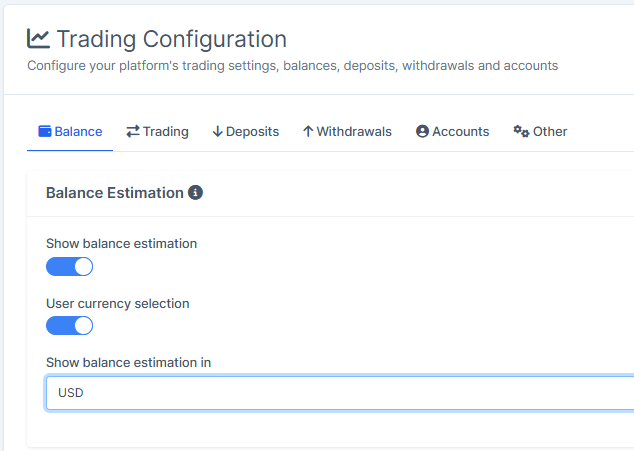
Task: Go to the Withdrawals tab
Action: tap(354, 131)
